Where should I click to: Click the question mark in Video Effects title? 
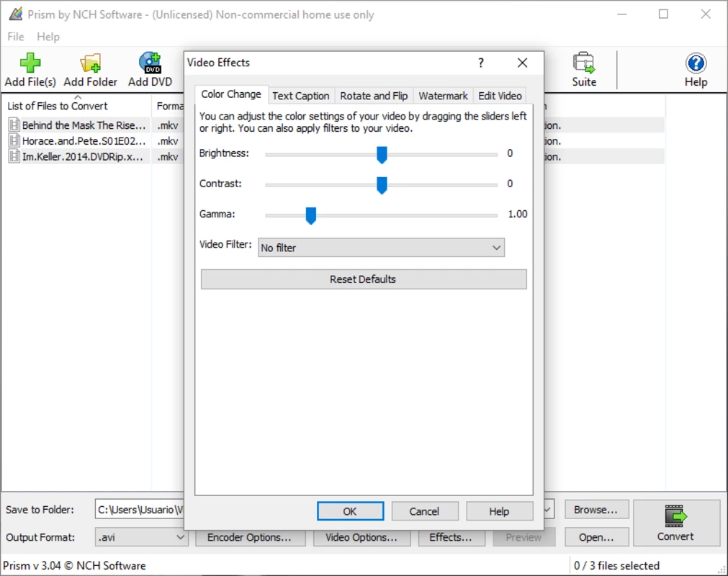(x=481, y=63)
